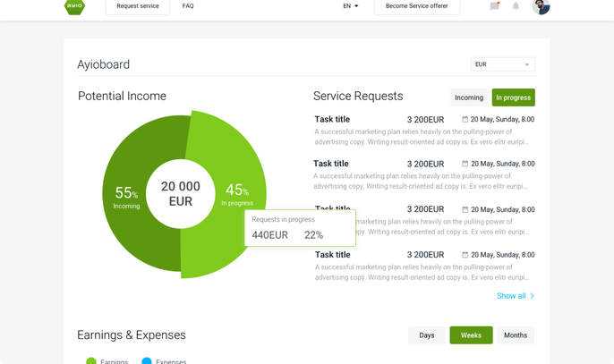Open the user profile avatar
614x364 pixels.
[x=541, y=6]
